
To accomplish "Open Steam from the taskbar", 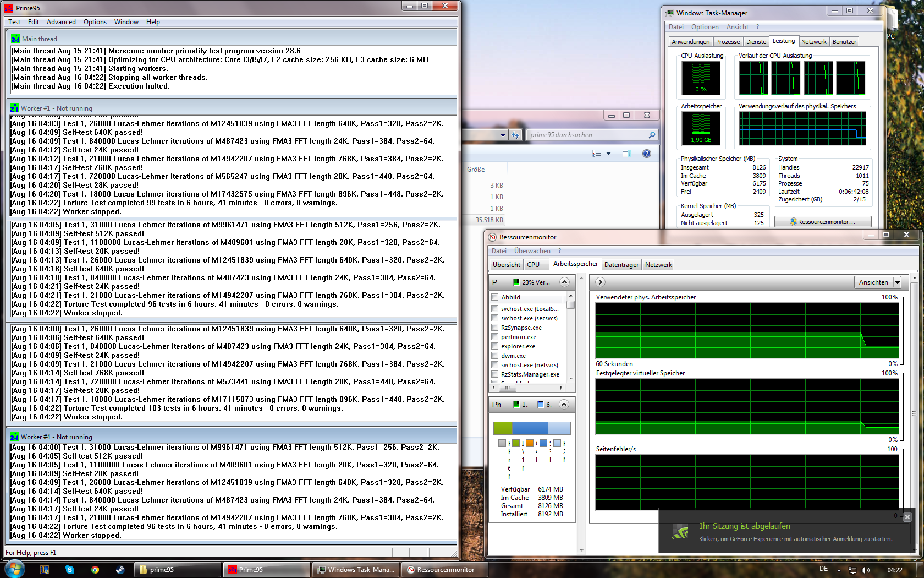I will tap(120, 570).
